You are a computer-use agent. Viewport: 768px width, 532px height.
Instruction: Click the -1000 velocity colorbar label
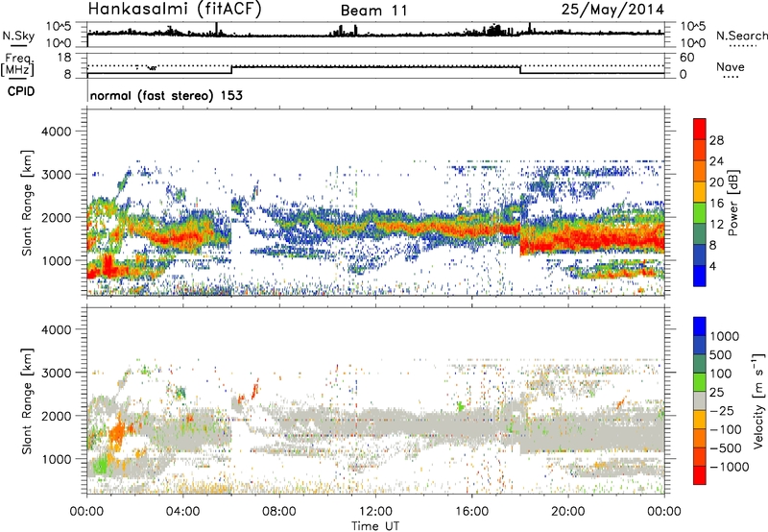[729, 467]
